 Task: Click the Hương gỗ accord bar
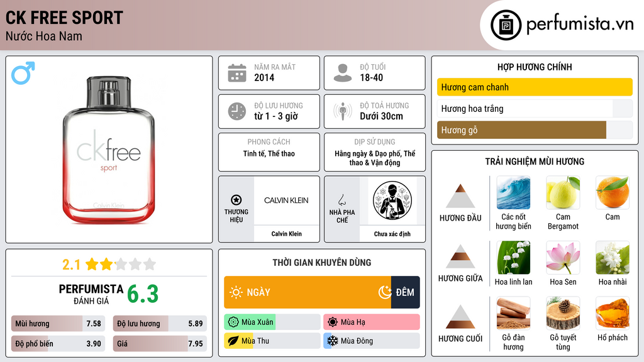pyautogui.click(x=535, y=129)
